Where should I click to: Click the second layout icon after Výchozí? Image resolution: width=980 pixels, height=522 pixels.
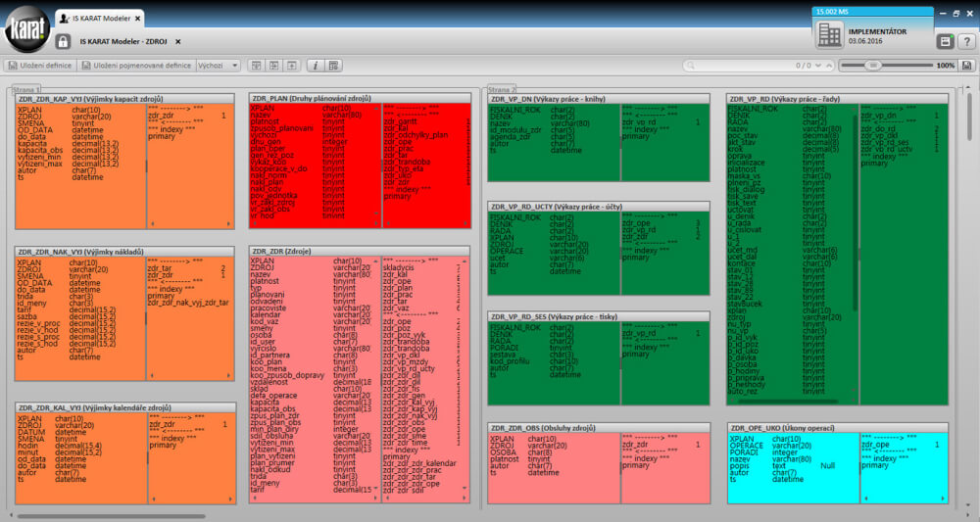coord(273,65)
